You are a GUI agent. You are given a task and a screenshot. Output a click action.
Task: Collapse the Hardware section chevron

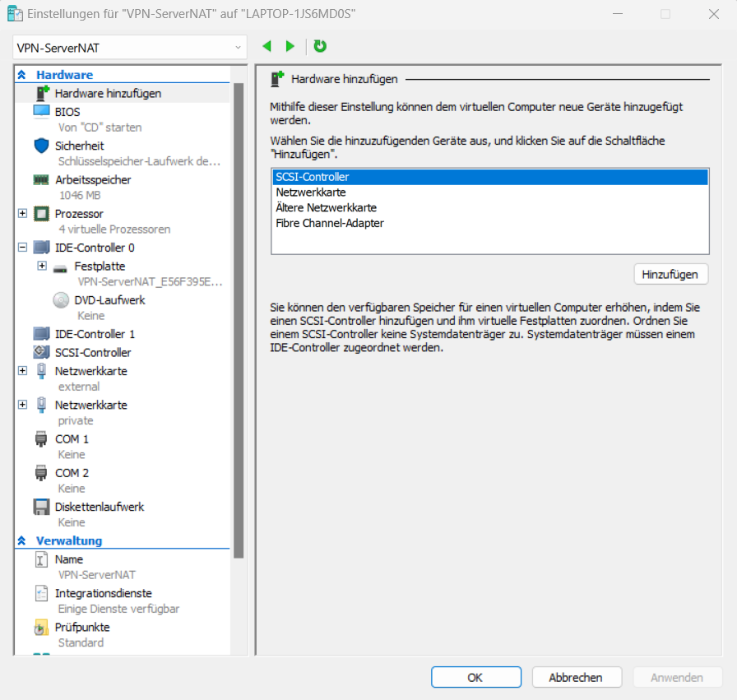(21, 75)
